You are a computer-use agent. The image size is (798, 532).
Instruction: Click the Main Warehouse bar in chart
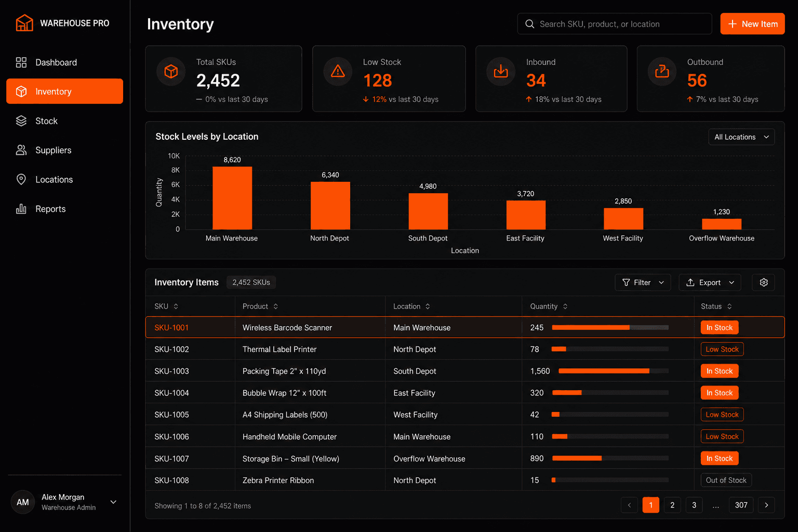pyautogui.click(x=232, y=198)
